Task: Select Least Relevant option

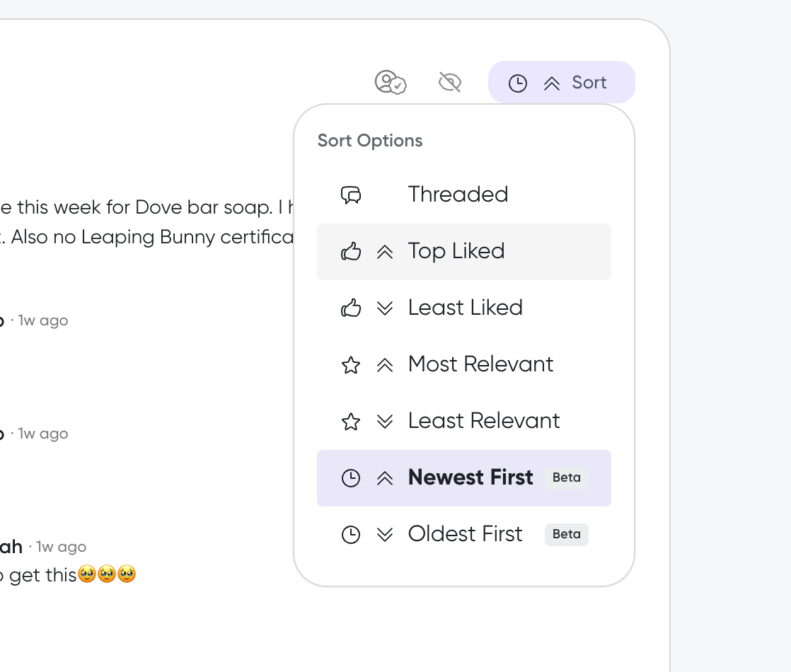Action: tap(463, 421)
